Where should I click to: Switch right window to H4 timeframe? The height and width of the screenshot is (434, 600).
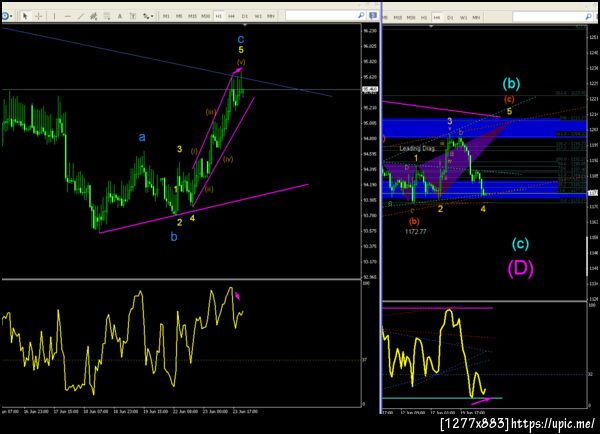coord(437,18)
